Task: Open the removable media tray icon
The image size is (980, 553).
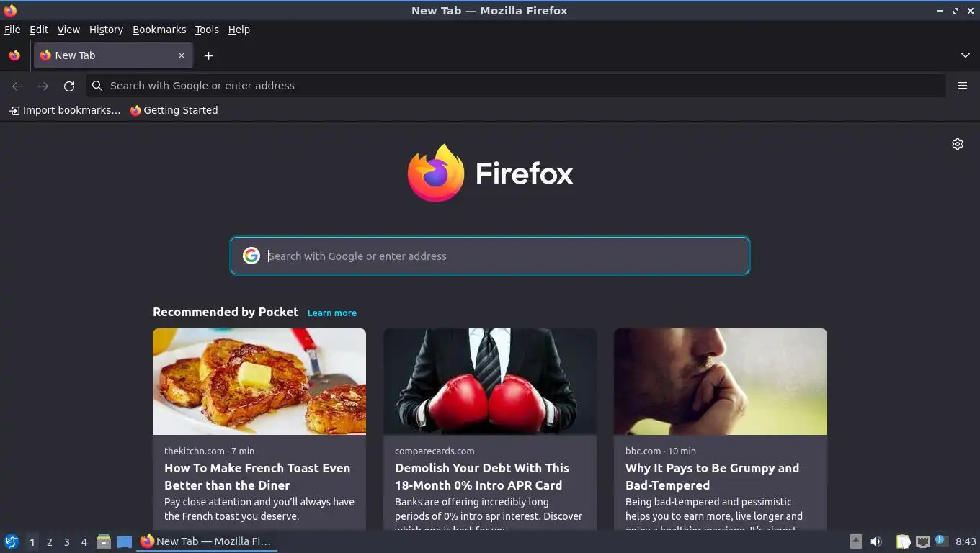Action: [856, 541]
